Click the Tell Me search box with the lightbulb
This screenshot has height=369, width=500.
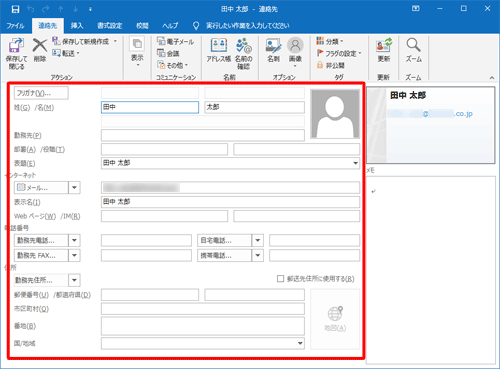tap(242, 26)
